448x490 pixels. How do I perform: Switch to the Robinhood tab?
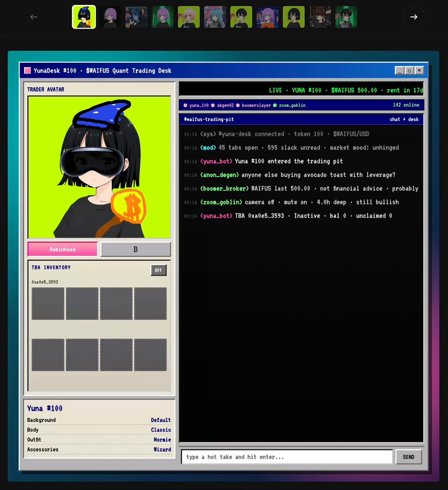click(x=63, y=250)
